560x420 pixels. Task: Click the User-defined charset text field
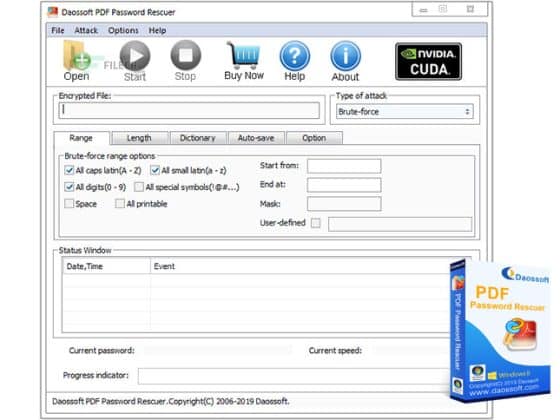400,224
